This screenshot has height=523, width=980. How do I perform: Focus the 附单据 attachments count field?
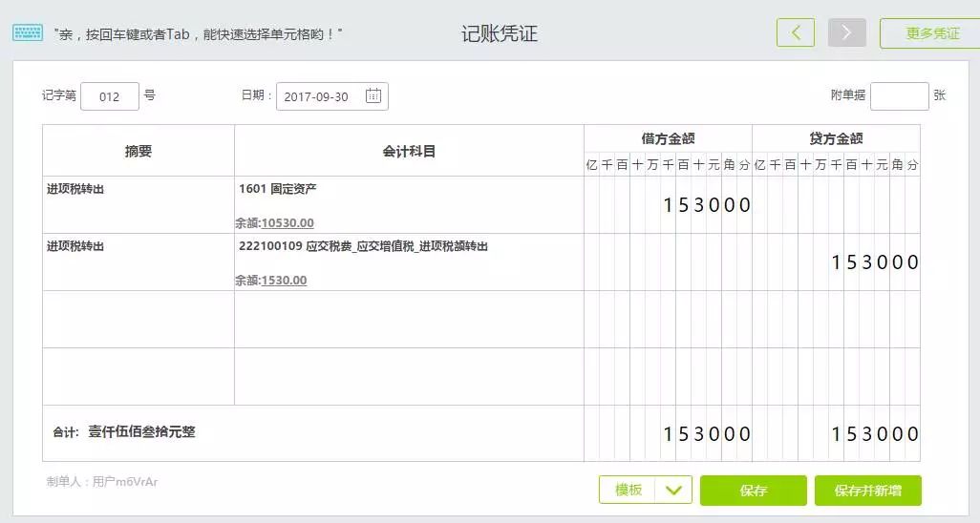899,96
